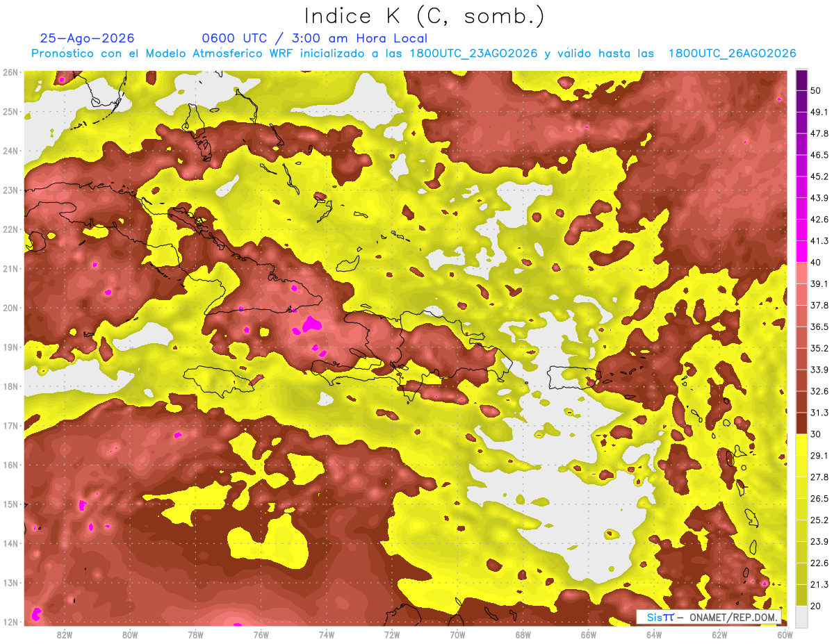The height and width of the screenshot is (644, 834).
Task: Click the "40" color bar label
Action: tap(817, 262)
